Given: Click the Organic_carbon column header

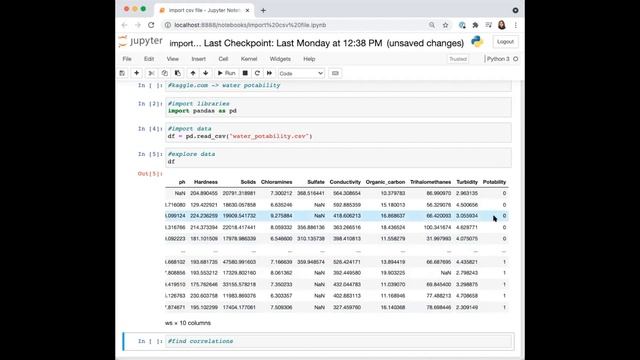Looking at the screenshot, I should coord(385,182).
